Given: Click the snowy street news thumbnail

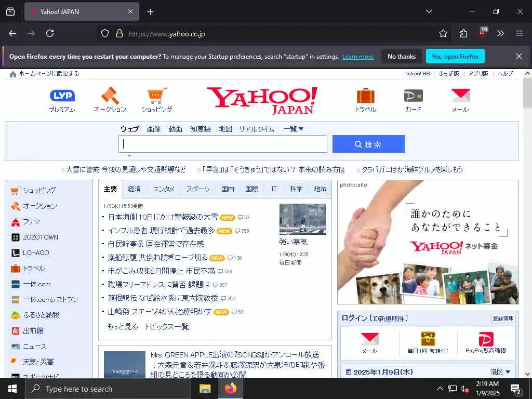Looking at the screenshot, I should click(x=303, y=219).
